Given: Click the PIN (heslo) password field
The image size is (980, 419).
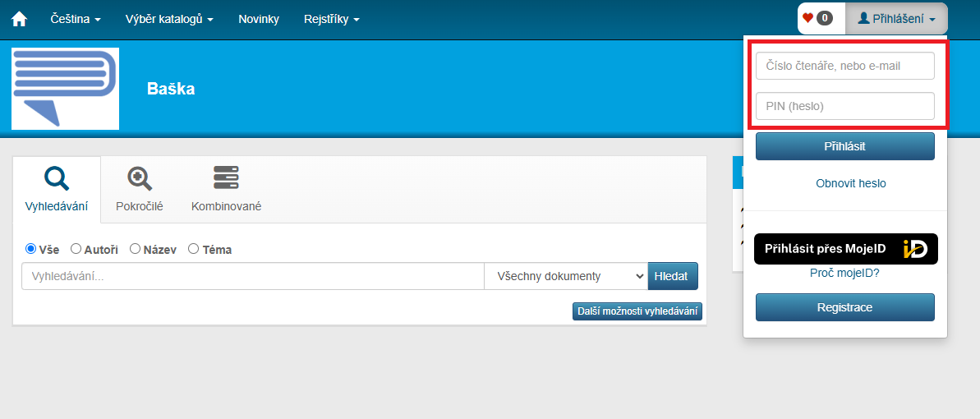Looking at the screenshot, I should pos(844,106).
